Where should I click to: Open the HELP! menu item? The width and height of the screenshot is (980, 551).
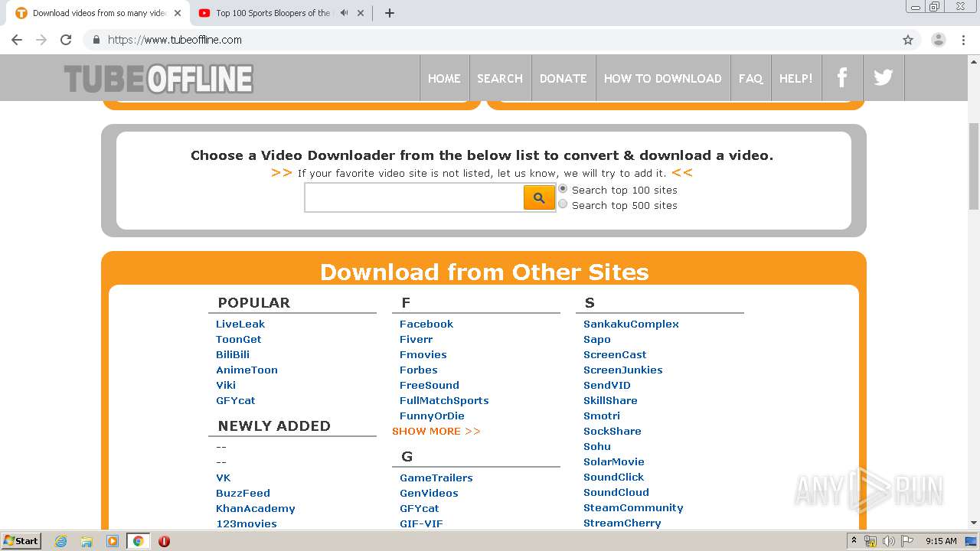pos(796,78)
